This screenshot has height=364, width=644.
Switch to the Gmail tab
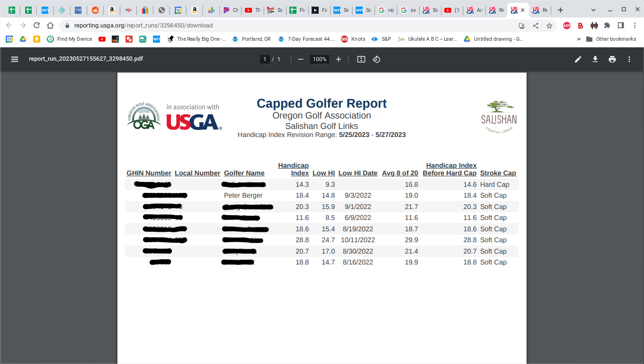[x=274, y=10]
